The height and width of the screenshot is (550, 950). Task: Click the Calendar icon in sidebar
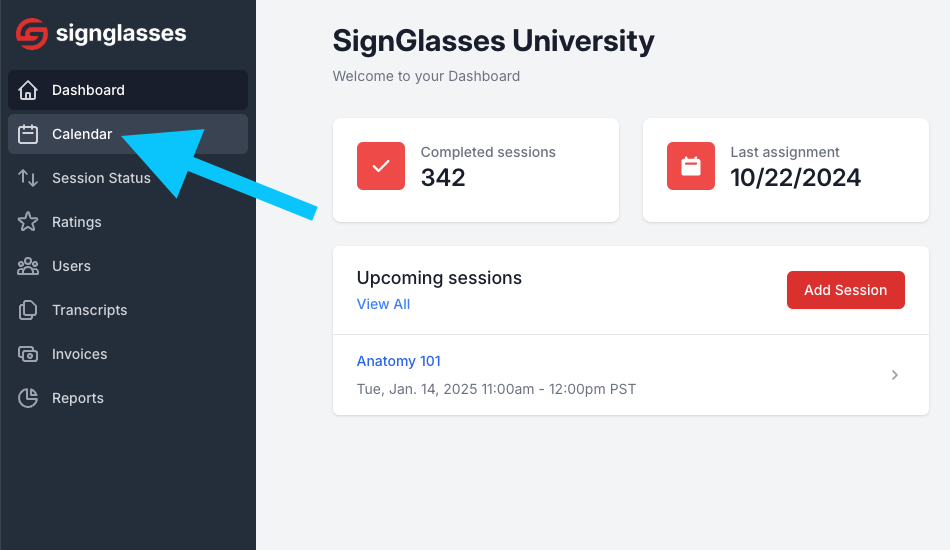(28, 134)
